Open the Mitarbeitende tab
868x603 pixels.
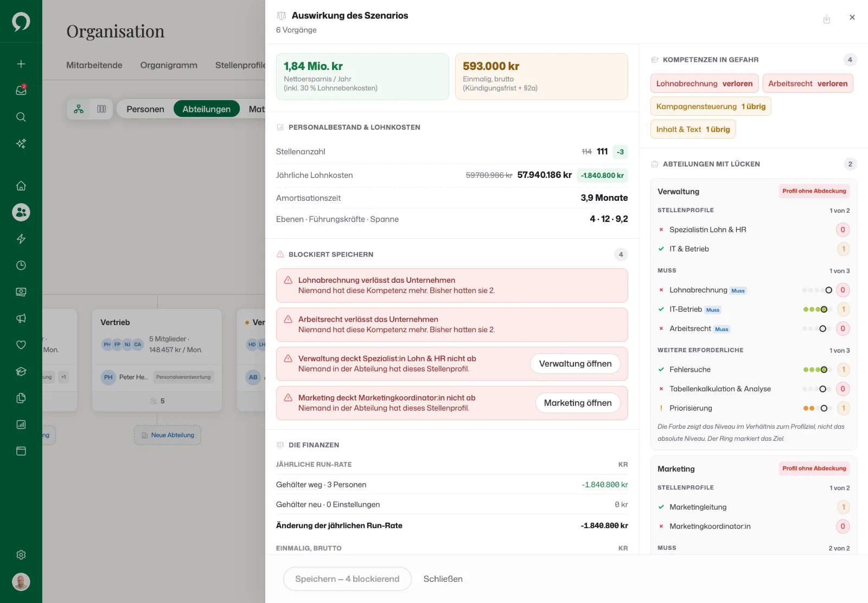pyautogui.click(x=94, y=65)
